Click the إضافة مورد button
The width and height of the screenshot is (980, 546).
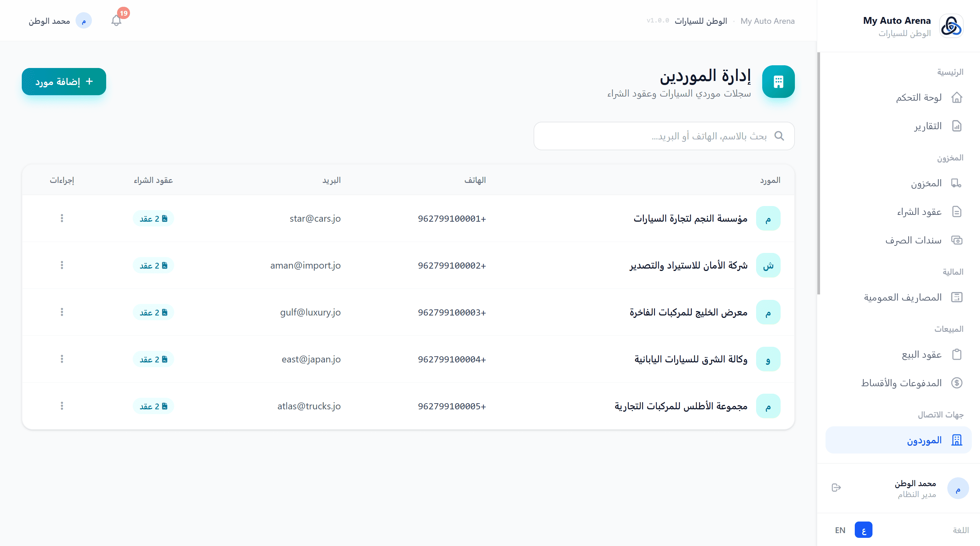(64, 82)
